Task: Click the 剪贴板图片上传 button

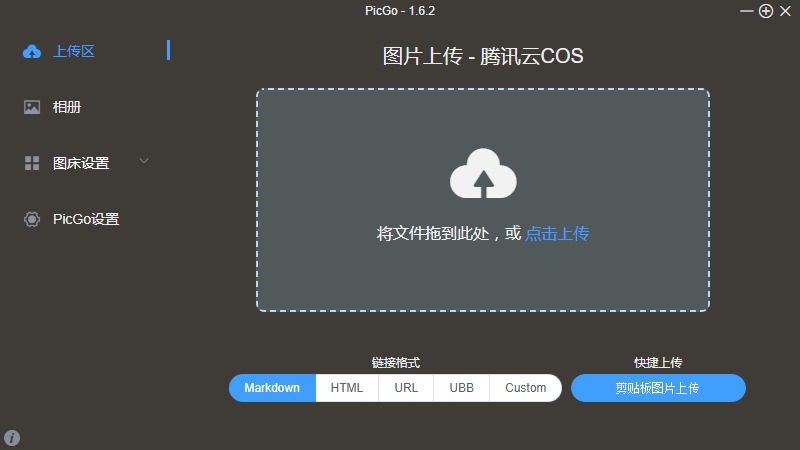Action: [658, 388]
